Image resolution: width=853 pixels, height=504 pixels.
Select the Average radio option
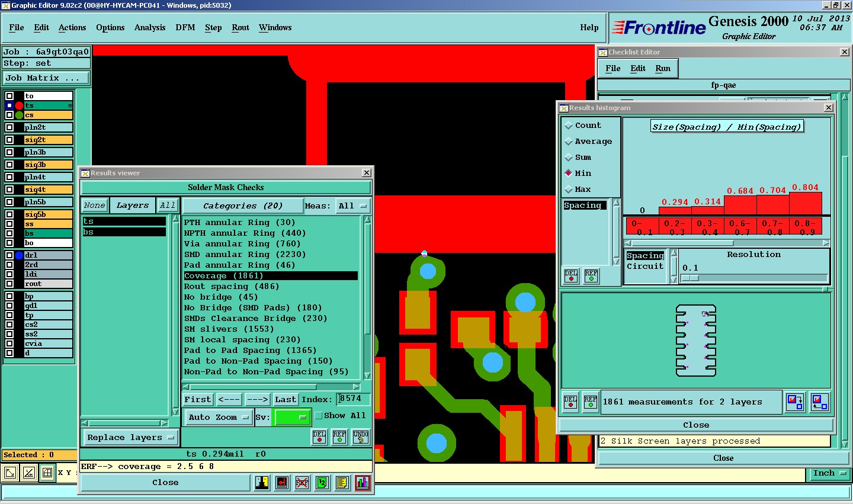[569, 142]
